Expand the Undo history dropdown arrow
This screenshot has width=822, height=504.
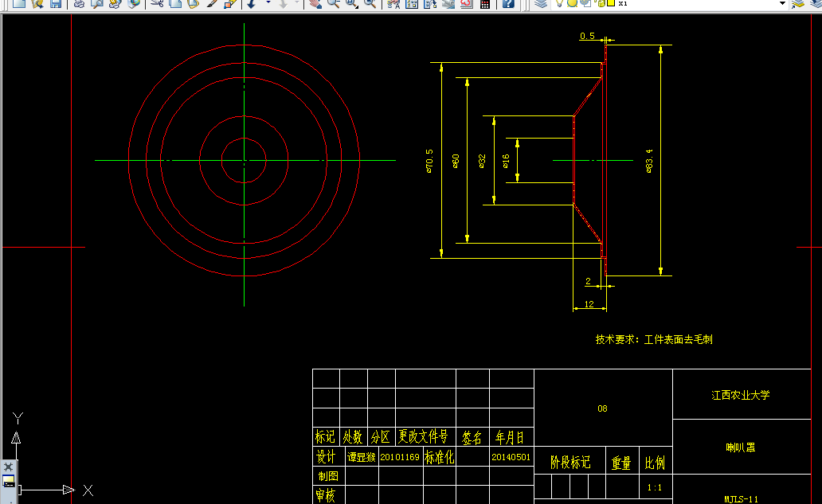(268, 2)
